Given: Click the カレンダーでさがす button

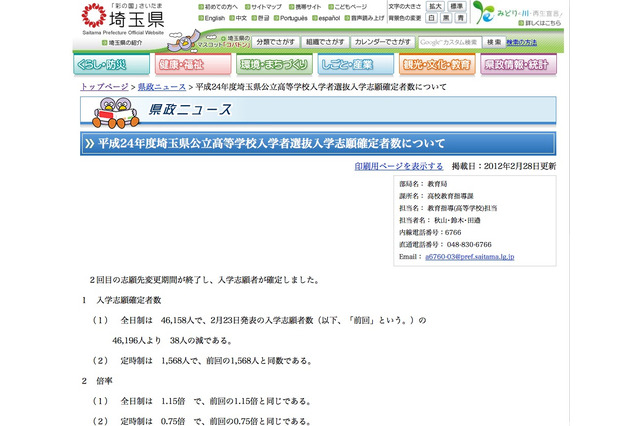Looking at the screenshot, I should point(382,42).
